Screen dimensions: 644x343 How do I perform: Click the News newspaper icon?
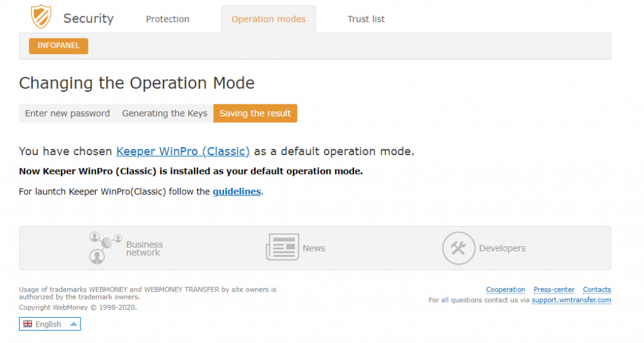[282, 247]
